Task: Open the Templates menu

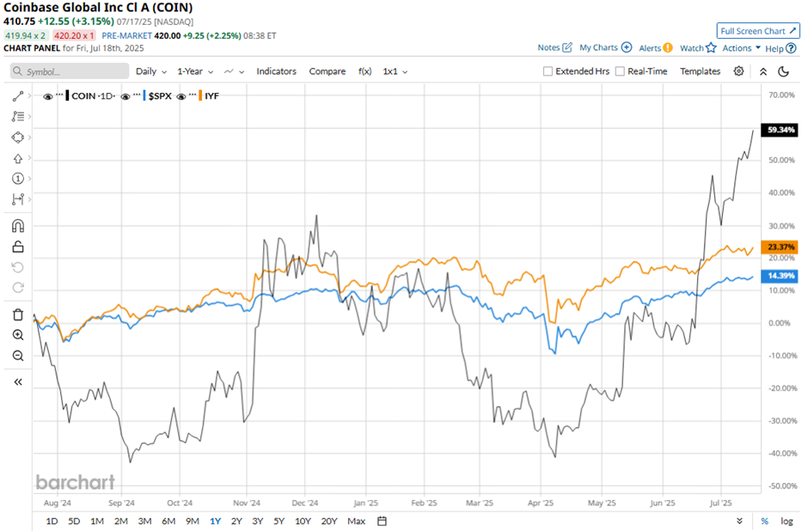Action: 700,71
